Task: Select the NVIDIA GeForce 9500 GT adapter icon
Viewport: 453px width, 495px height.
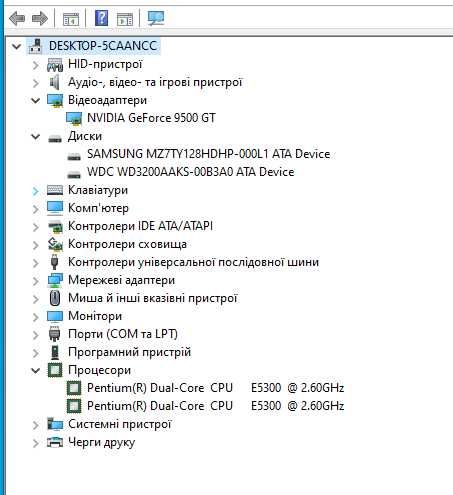Action: click(74, 118)
